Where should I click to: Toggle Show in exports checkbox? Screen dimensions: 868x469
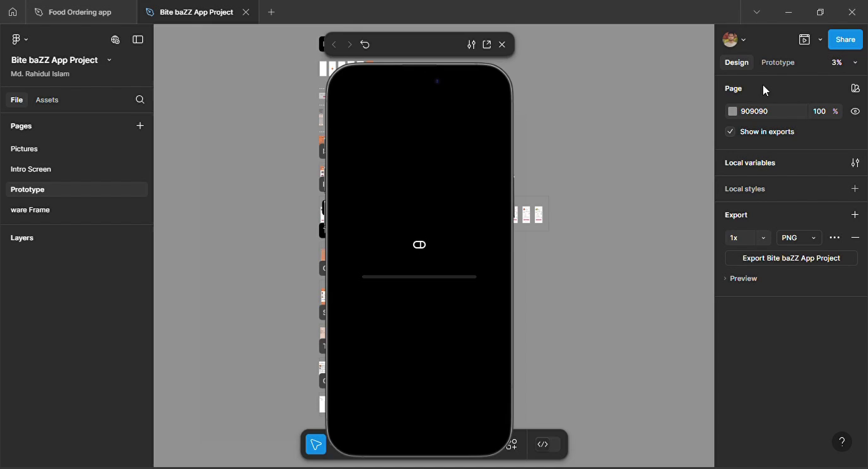(730, 132)
